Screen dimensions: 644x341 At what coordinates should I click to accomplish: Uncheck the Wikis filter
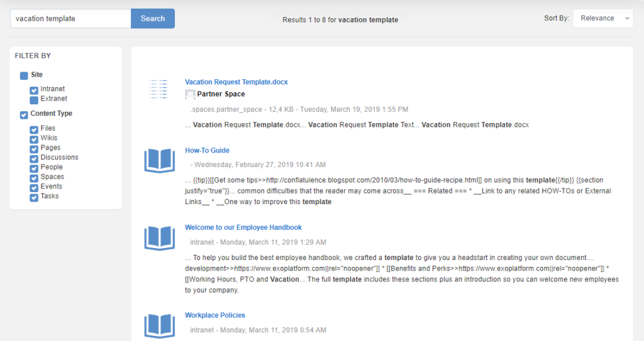34,139
